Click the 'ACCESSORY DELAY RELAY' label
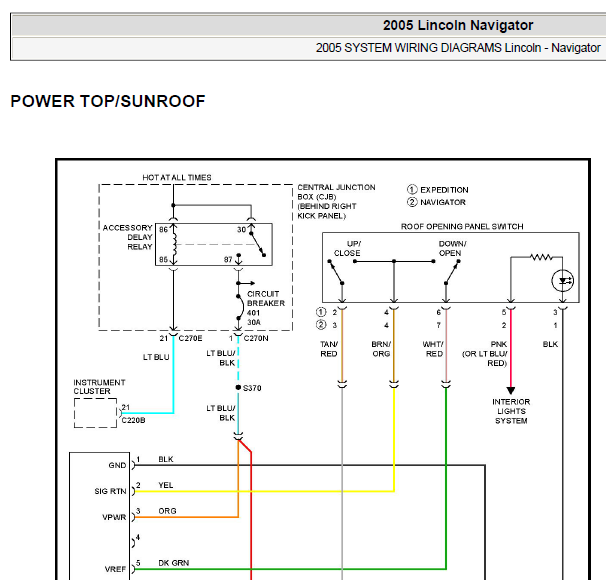 point(128,237)
